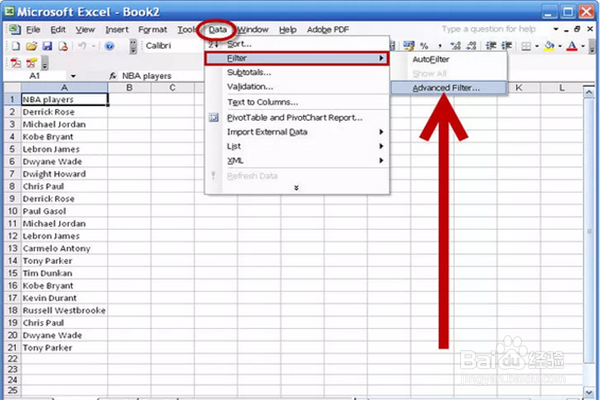Viewport: 600px width, 400px height.
Task: Select PivotTable and PivotChart Report entry
Action: [297, 118]
